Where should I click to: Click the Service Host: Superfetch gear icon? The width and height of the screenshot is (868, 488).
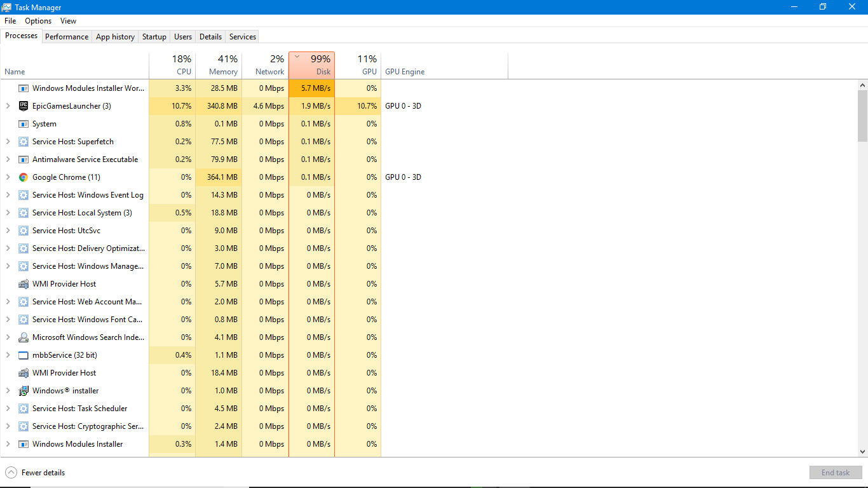pos(24,142)
